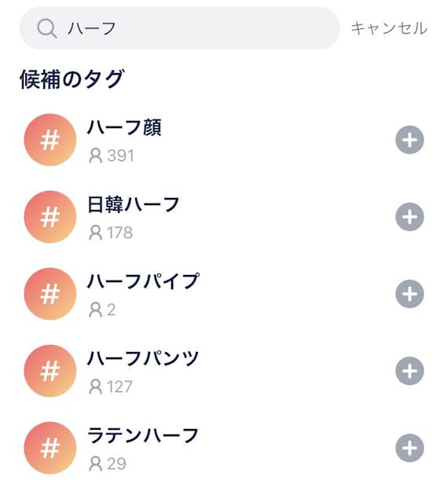Tap the hashtag icon beside 日韓ハーフ
This screenshot has width=448, height=488.
[x=50, y=217]
